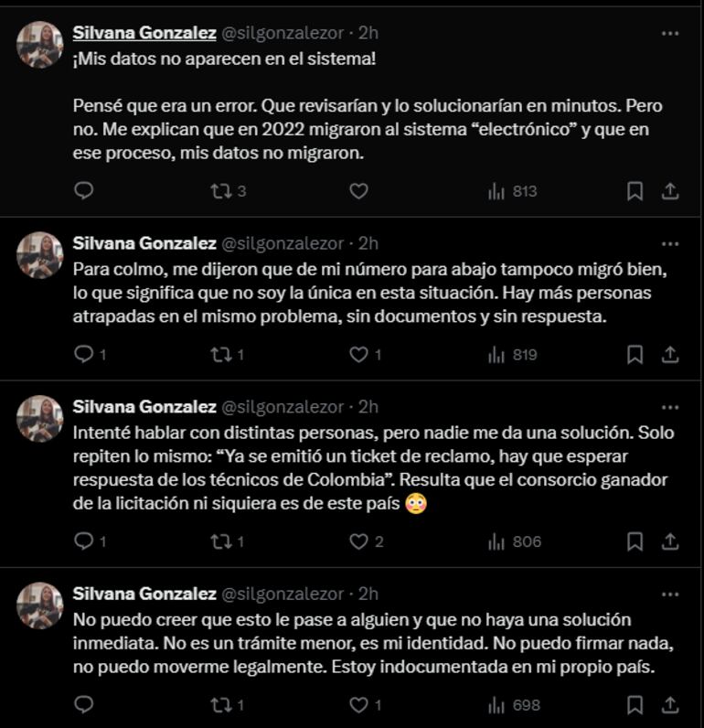
Task: Share the tweet about Colombia technicians
Action: point(669,541)
